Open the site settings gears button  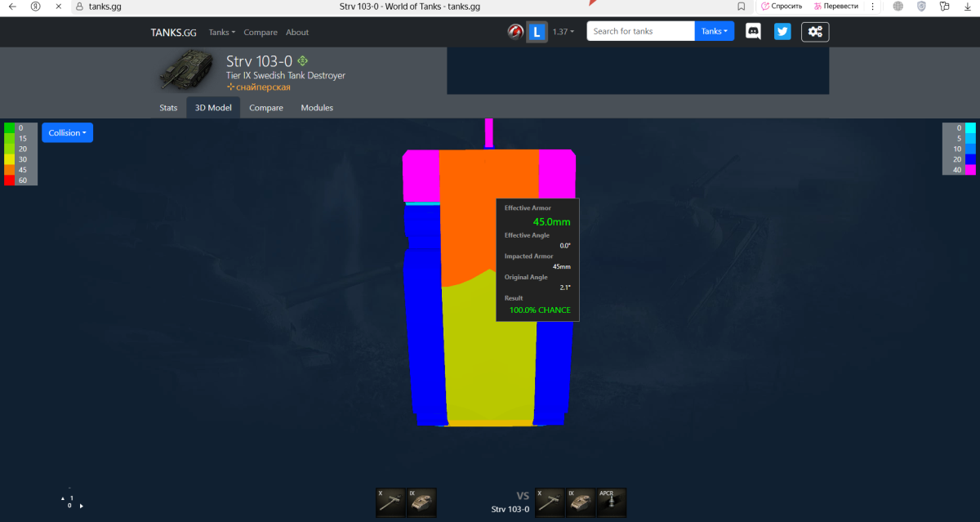(815, 32)
